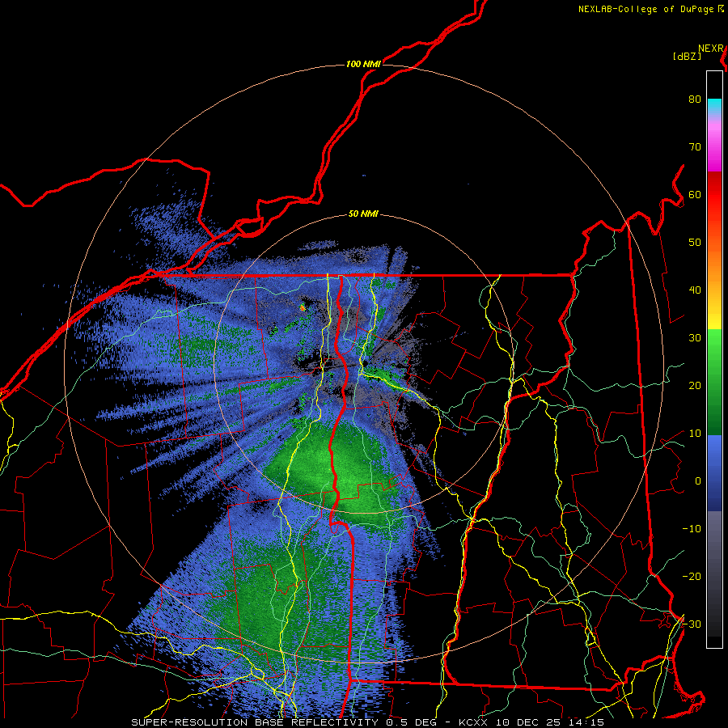Click the 80 value on the legend
This screenshot has height=728, width=728.
[x=695, y=99]
